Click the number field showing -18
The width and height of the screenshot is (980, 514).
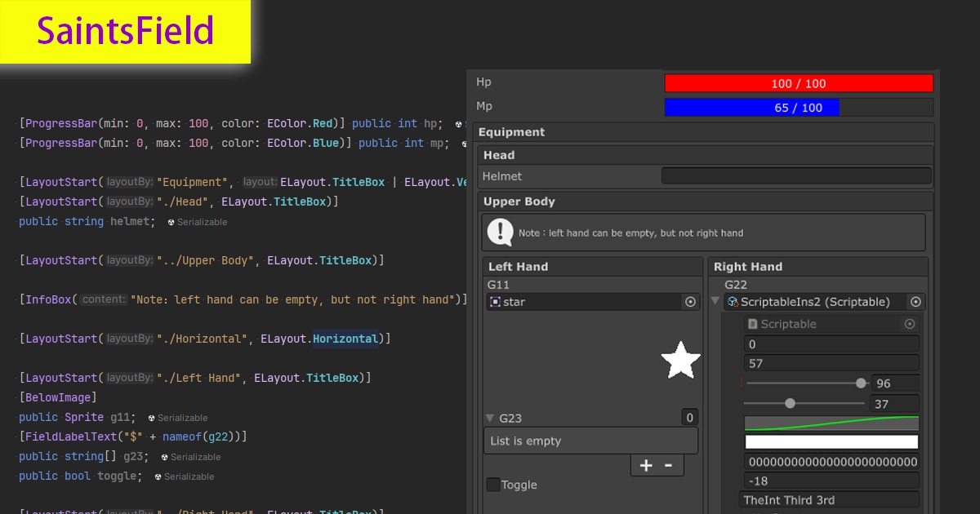pos(831,481)
